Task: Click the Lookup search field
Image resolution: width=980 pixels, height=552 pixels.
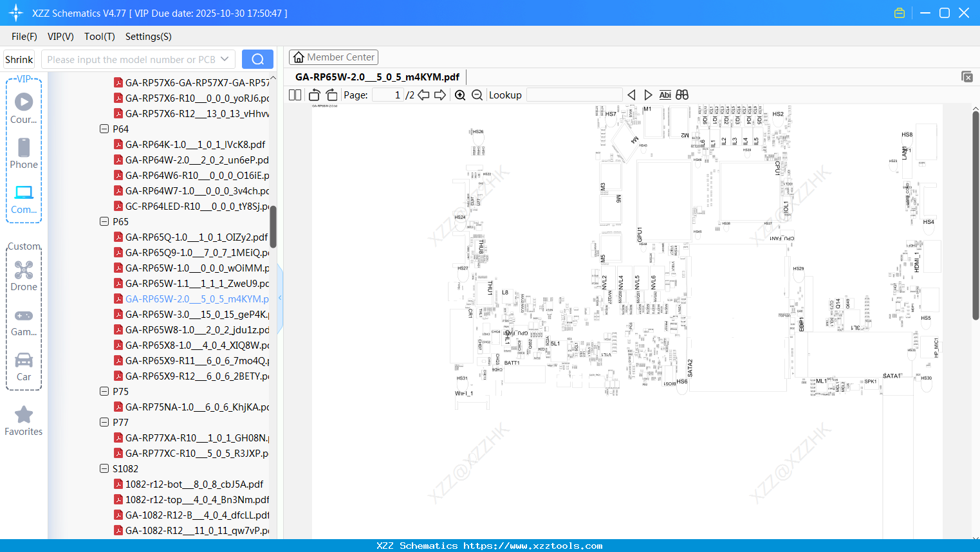Action: click(575, 95)
